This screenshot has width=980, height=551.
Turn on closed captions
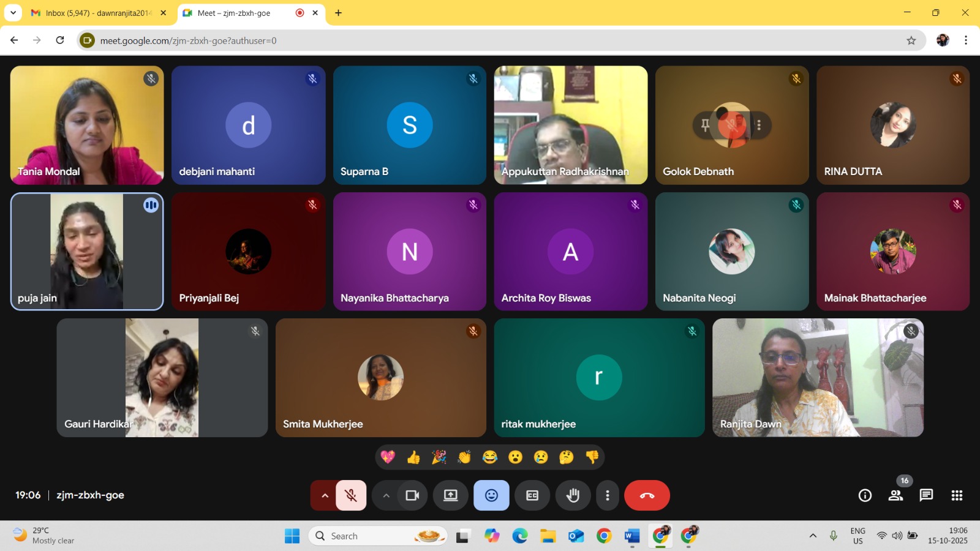click(x=532, y=495)
